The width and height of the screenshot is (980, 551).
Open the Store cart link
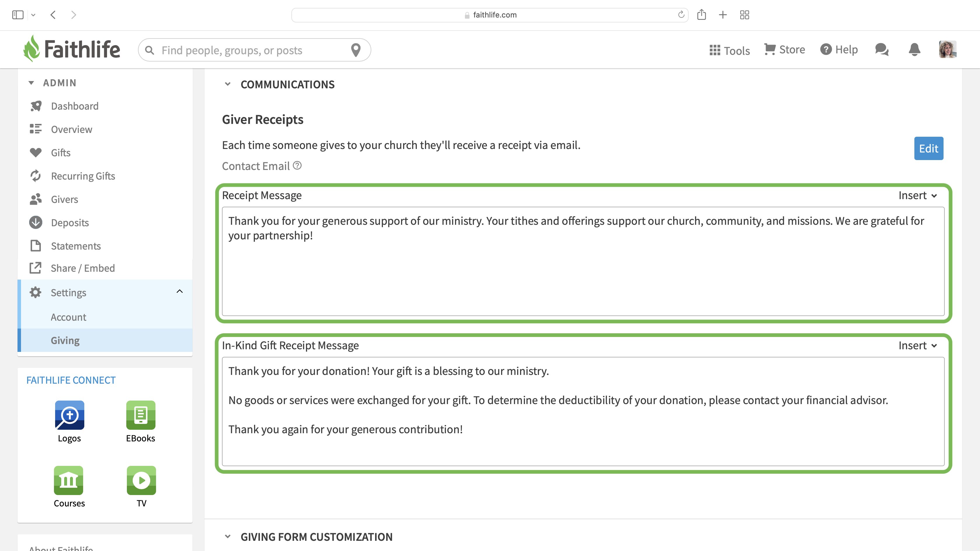tap(785, 50)
